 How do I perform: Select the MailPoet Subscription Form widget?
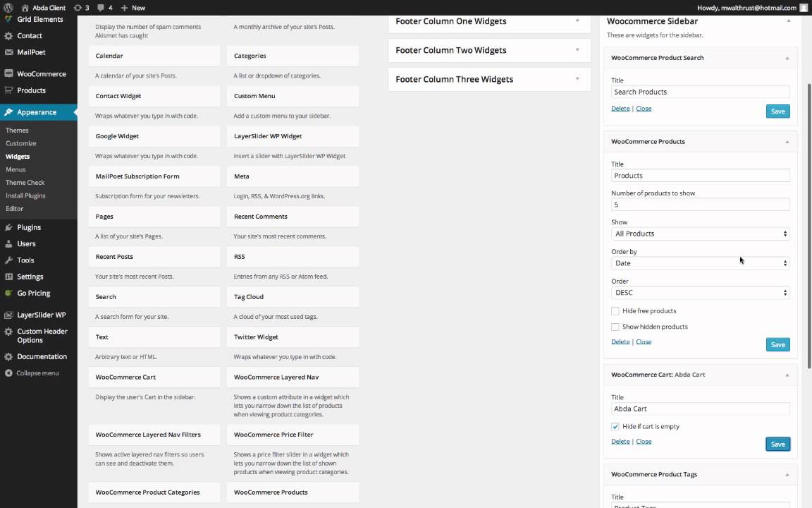pos(154,176)
